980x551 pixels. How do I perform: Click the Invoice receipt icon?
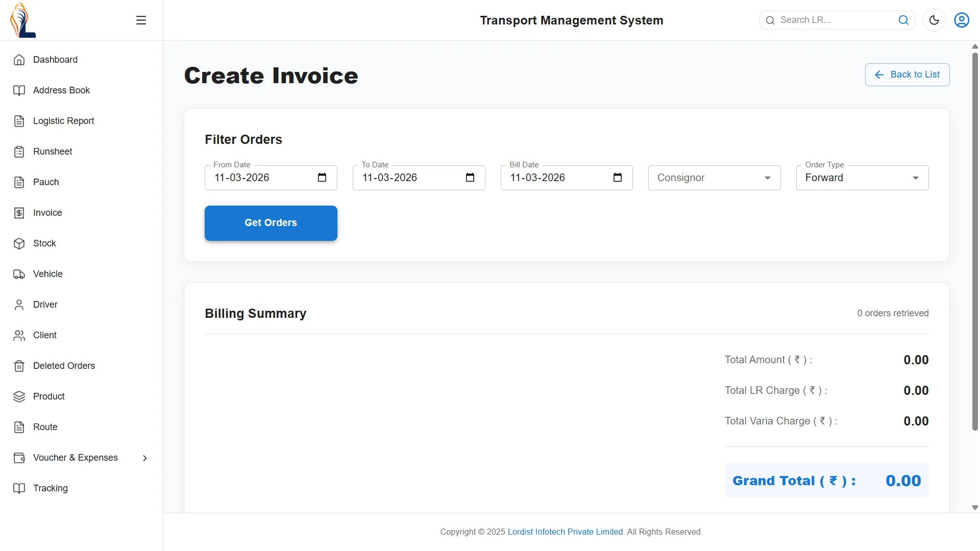(x=19, y=213)
